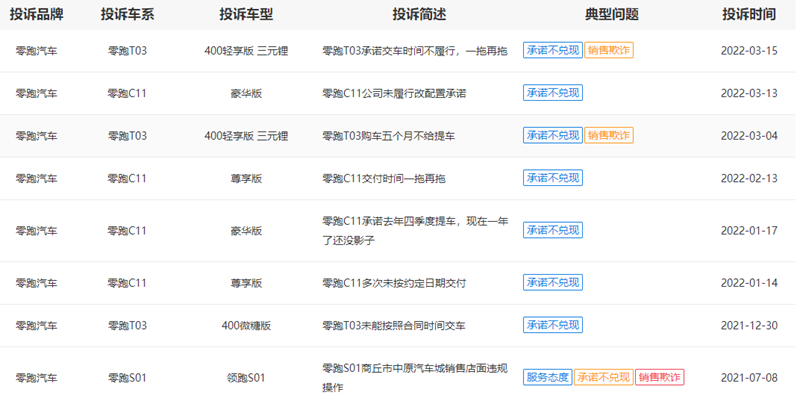
Task: Click 零跑汽车 brand in the 2022-02-13 row
Action: click(x=36, y=178)
